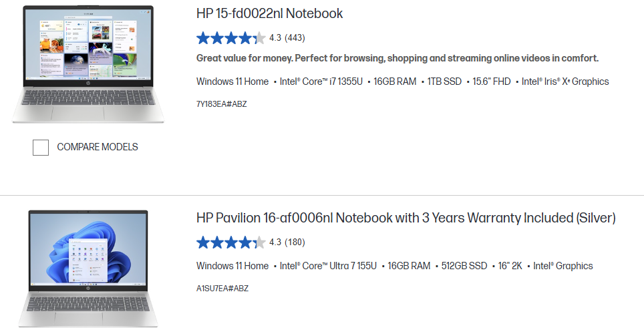Open the HP 15-fd0022nl Notebook title link

[269, 13]
